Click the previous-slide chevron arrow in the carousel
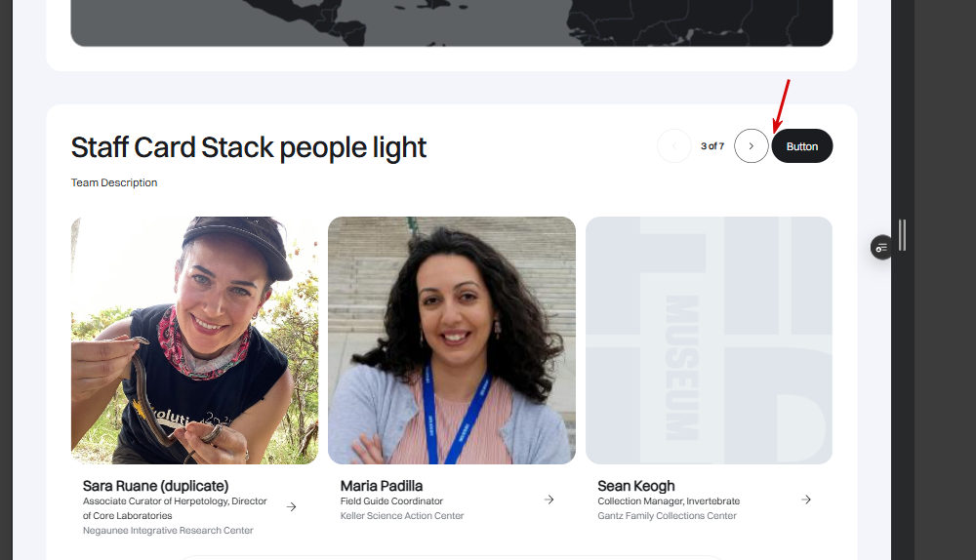The image size is (976, 560). (674, 146)
